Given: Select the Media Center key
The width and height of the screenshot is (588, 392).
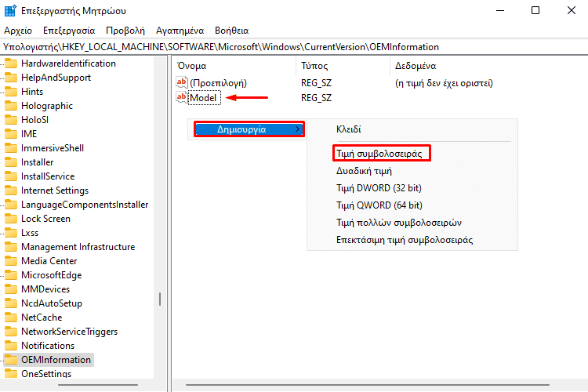Looking at the screenshot, I should pos(49,261).
